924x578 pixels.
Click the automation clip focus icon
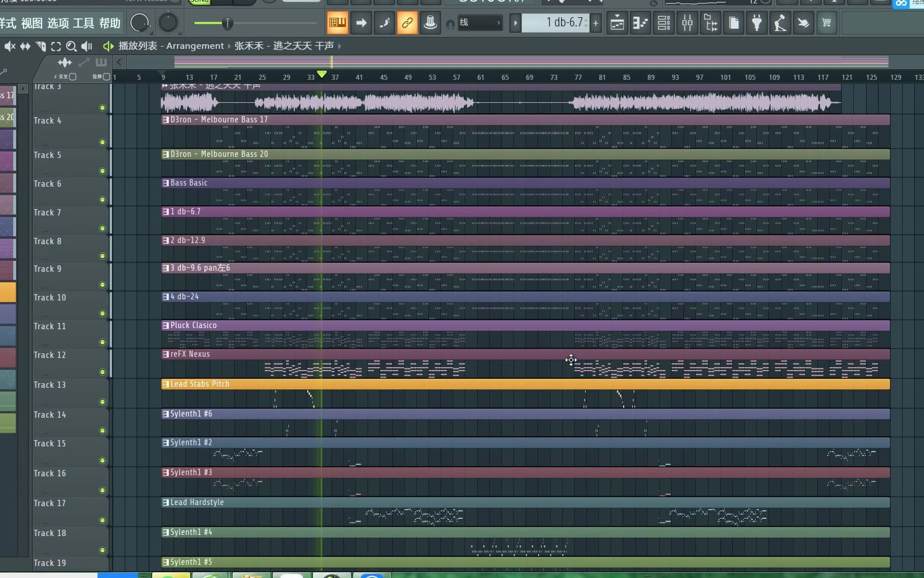(x=84, y=63)
